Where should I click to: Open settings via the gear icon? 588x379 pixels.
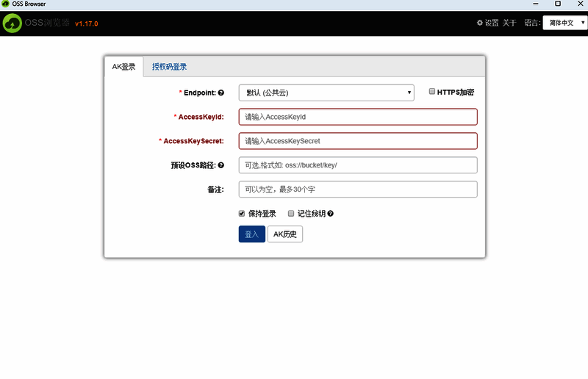tap(480, 23)
